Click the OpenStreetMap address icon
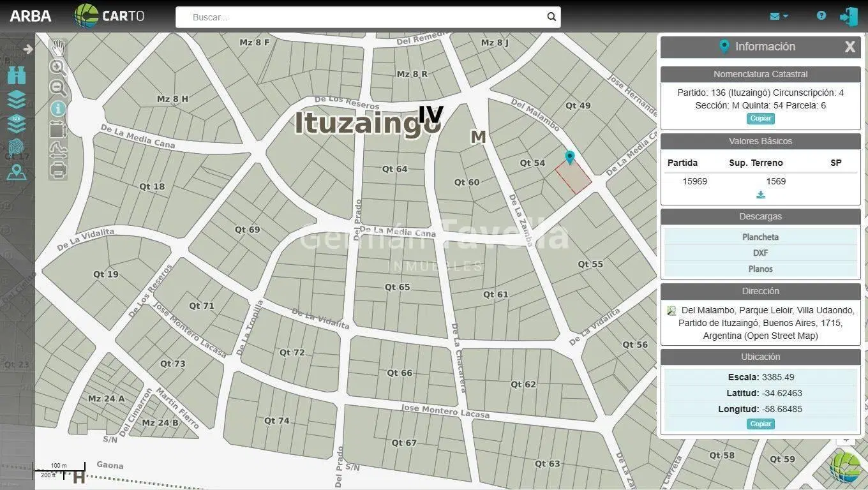The image size is (868, 490). point(671,311)
